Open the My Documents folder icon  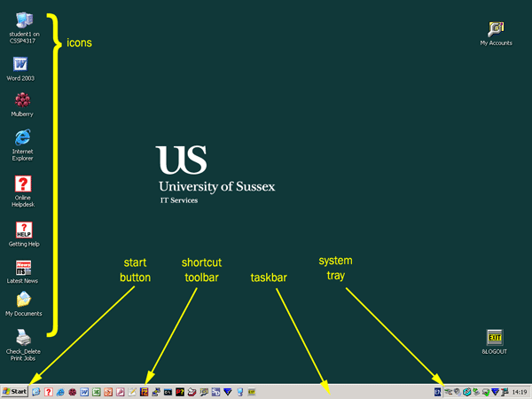click(x=23, y=304)
